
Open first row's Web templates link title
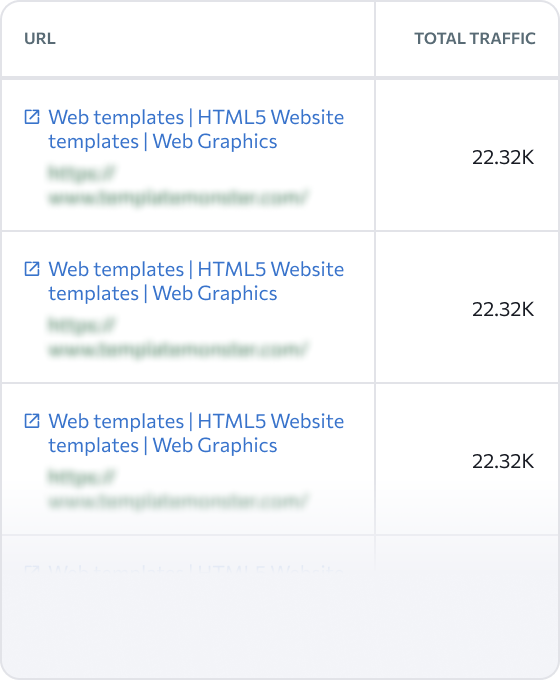pyautogui.click(x=196, y=129)
